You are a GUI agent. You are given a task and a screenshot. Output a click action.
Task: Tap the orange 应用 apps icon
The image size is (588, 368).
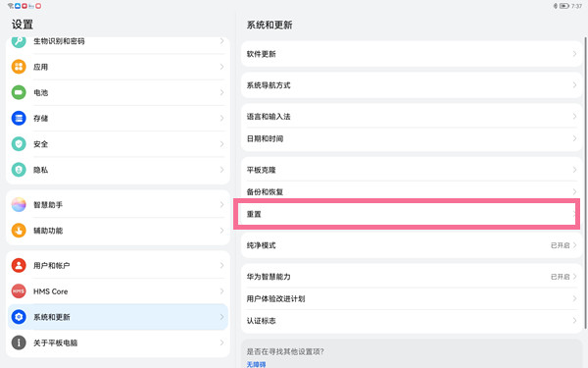pos(19,67)
